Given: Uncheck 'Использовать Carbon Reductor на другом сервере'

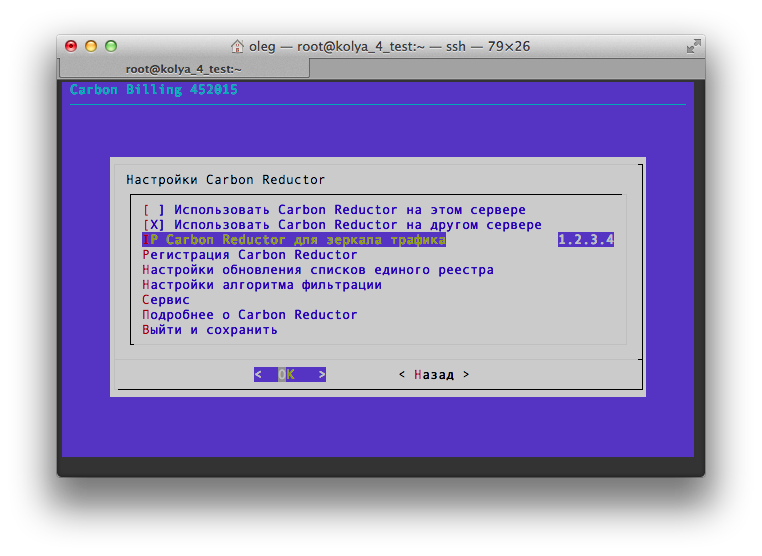Looking at the screenshot, I should (x=342, y=225).
